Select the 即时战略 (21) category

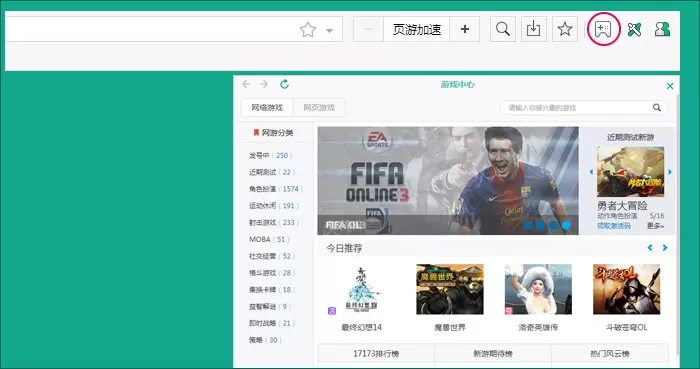point(272,323)
